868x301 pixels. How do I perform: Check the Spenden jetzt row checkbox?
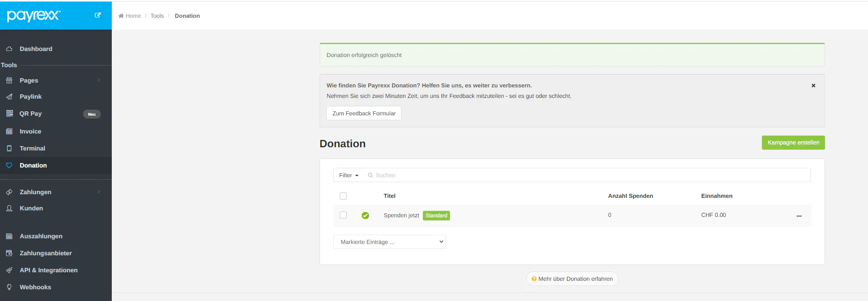pos(343,215)
